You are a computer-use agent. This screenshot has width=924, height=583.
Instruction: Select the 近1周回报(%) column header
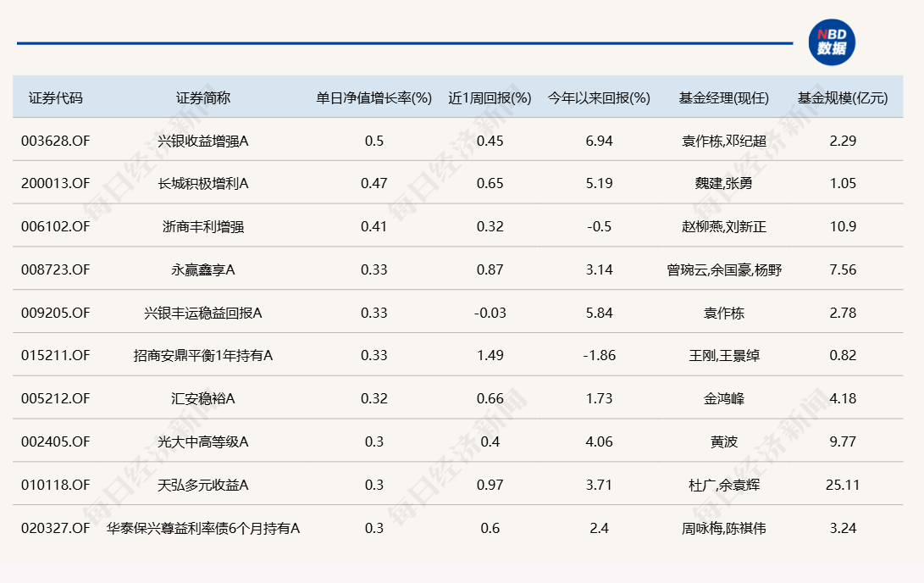pyautogui.click(x=490, y=97)
